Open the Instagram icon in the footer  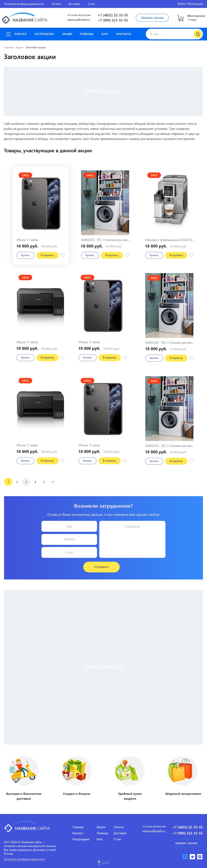point(200,856)
